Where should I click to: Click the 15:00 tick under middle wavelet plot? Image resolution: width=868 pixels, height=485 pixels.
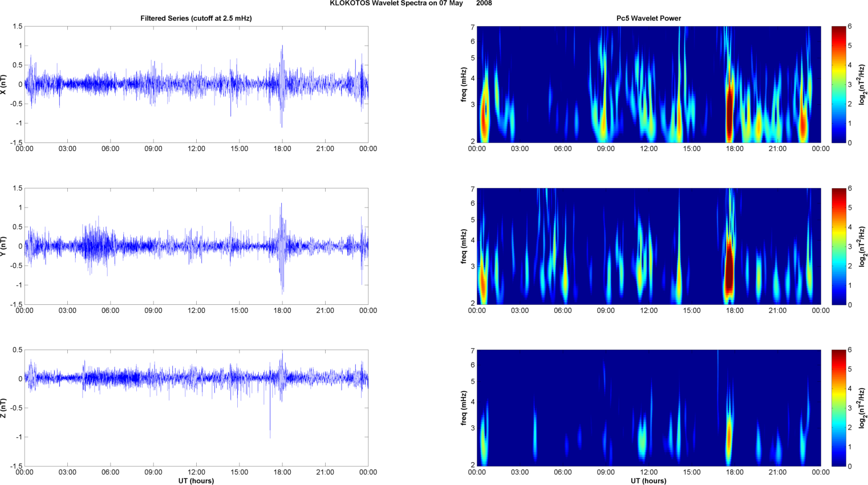click(x=692, y=311)
